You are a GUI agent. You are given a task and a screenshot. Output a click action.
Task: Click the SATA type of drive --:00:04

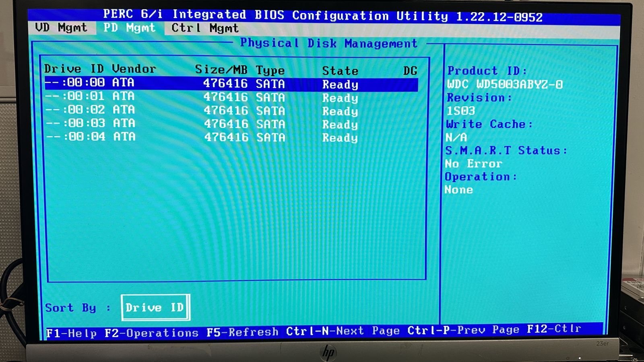point(271,137)
